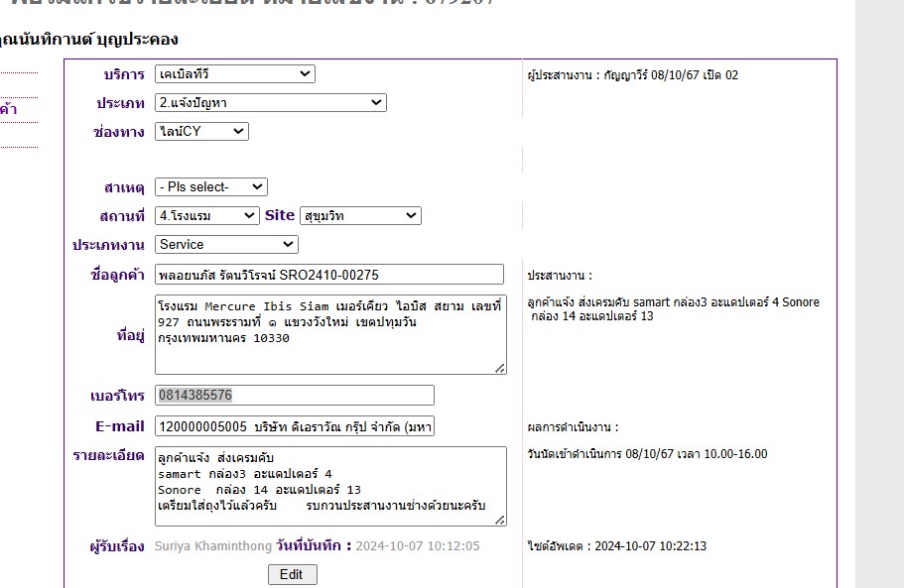Click the E-mail input field

tap(294, 426)
